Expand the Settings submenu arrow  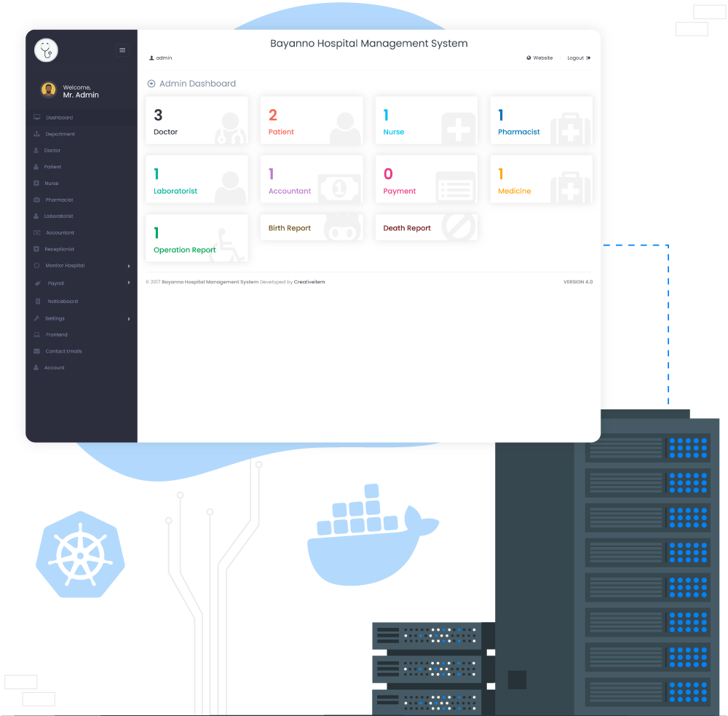129,318
